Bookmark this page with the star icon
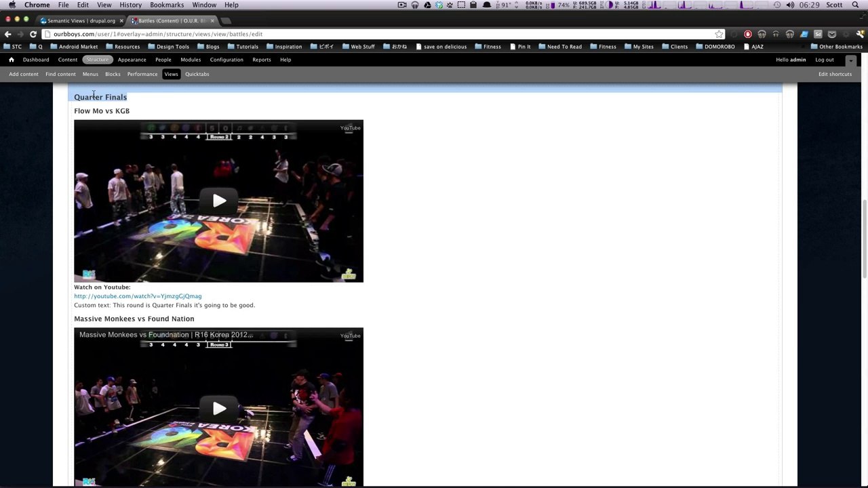Viewport: 868px width, 488px height. coord(719,34)
